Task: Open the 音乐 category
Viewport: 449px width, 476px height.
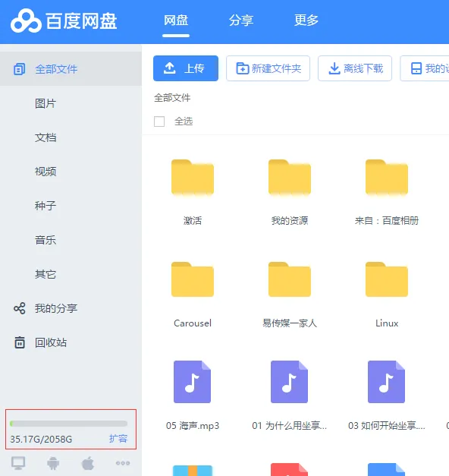Action: click(46, 240)
